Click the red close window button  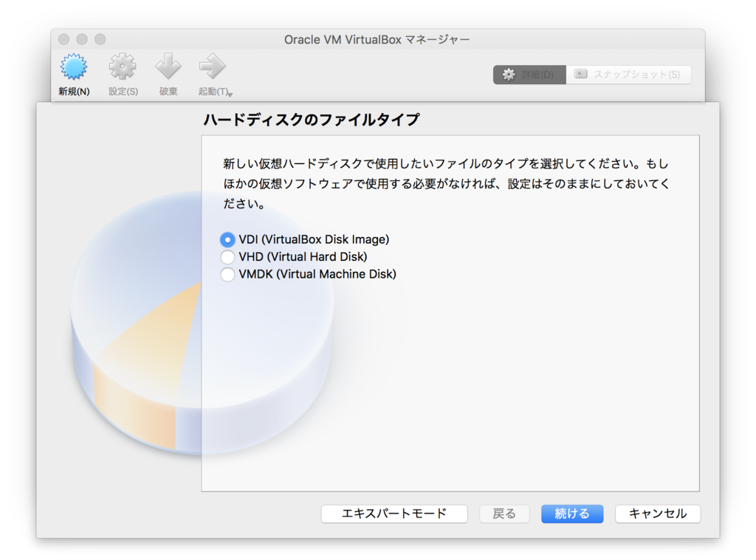[63, 39]
